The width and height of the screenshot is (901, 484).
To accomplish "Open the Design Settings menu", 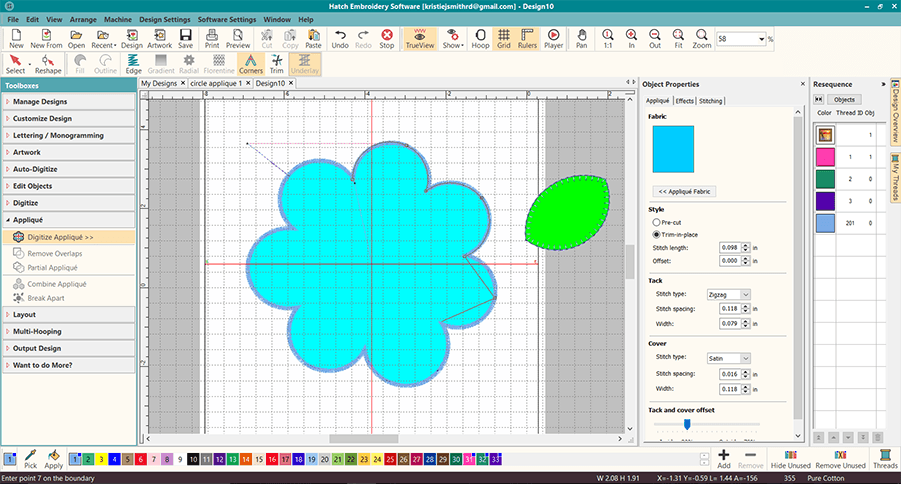I will [163, 19].
